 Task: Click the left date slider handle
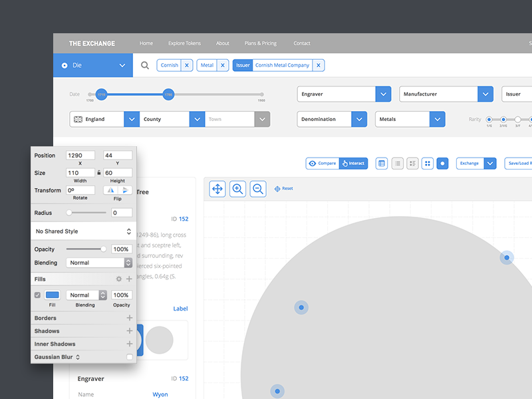click(x=101, y=94)
